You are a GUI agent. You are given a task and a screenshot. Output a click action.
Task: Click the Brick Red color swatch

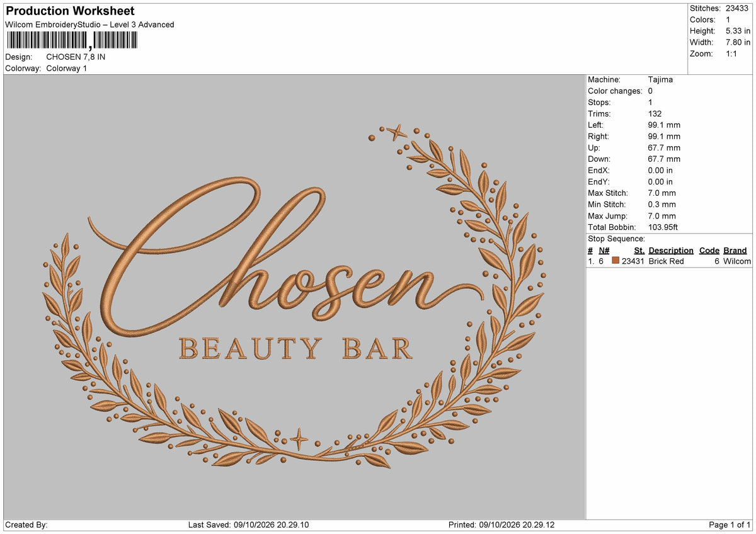point(616,261)
